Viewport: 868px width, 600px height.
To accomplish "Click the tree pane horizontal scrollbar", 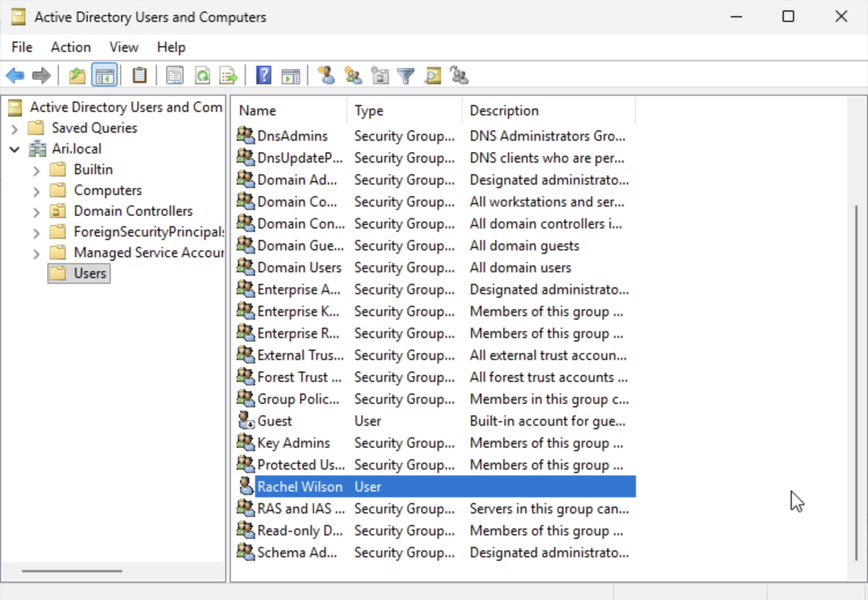I will tap(72, 571).
